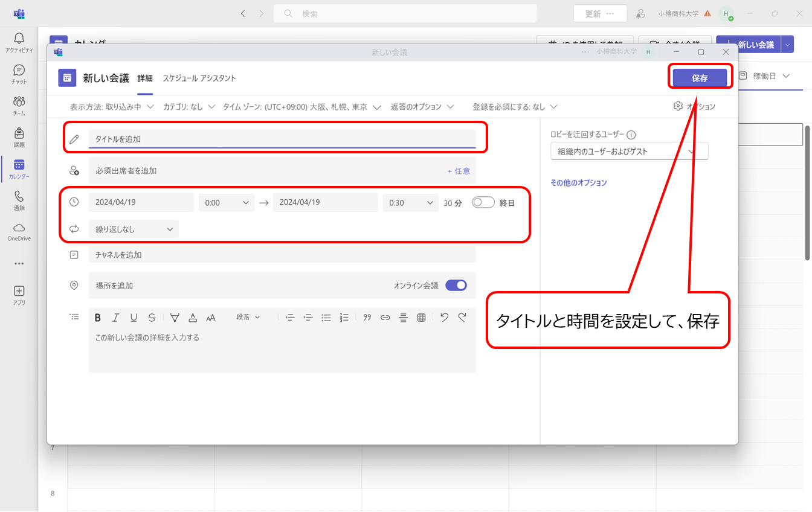The width and height of the screenshot is (812, 512).
Task: Open OneDrive from the sidebar
Action: point(19,231)
